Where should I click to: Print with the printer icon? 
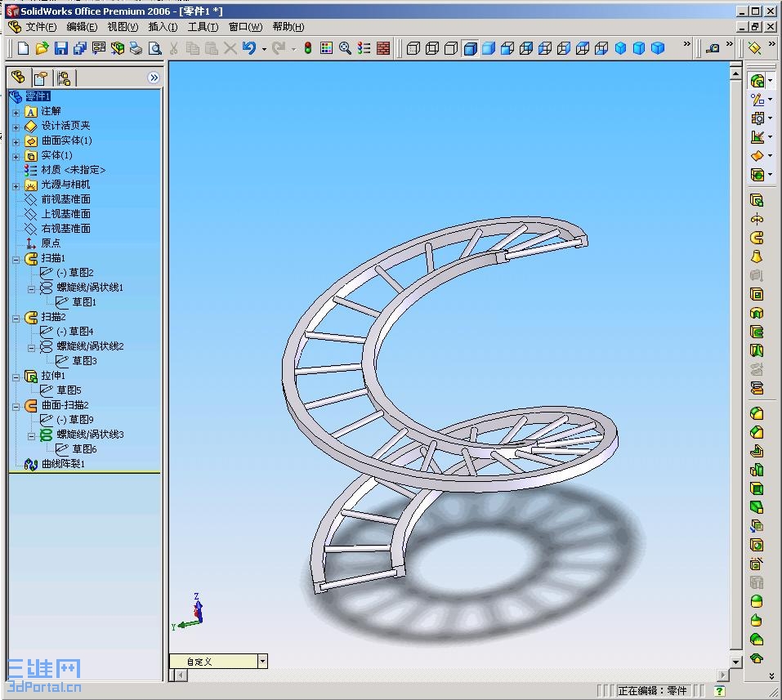click(x=136, y=48)
